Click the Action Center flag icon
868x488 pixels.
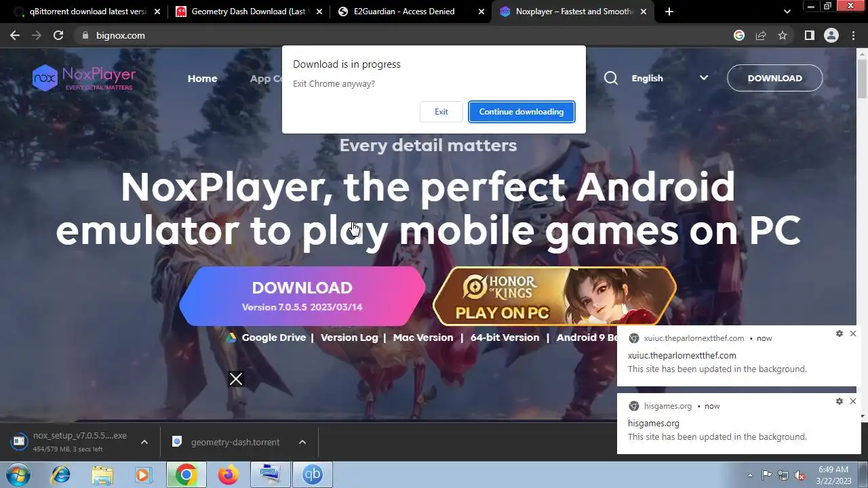click(x=767, y=475)
